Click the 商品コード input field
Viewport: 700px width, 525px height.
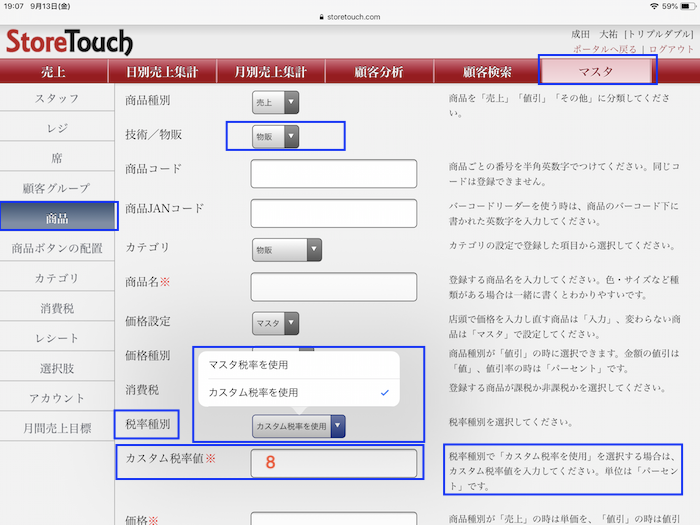[333, 173]
